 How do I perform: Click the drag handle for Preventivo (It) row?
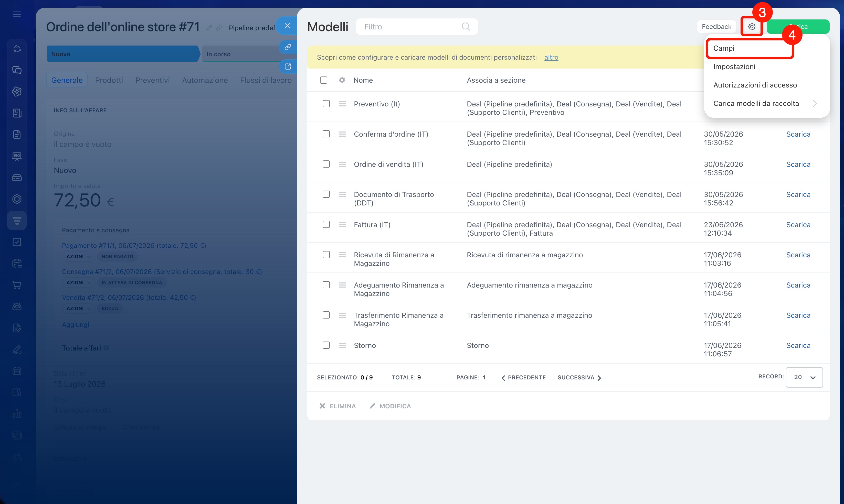(342, 104)
